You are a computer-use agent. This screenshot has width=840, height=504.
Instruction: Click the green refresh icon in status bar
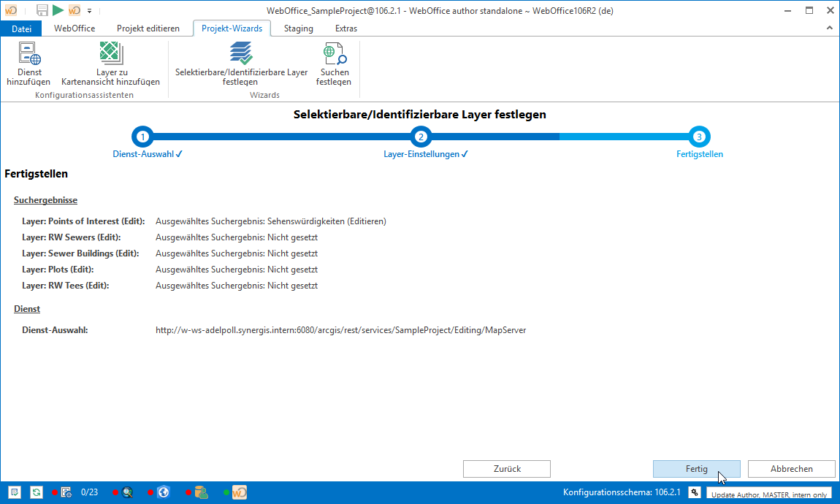coord(36,492)
